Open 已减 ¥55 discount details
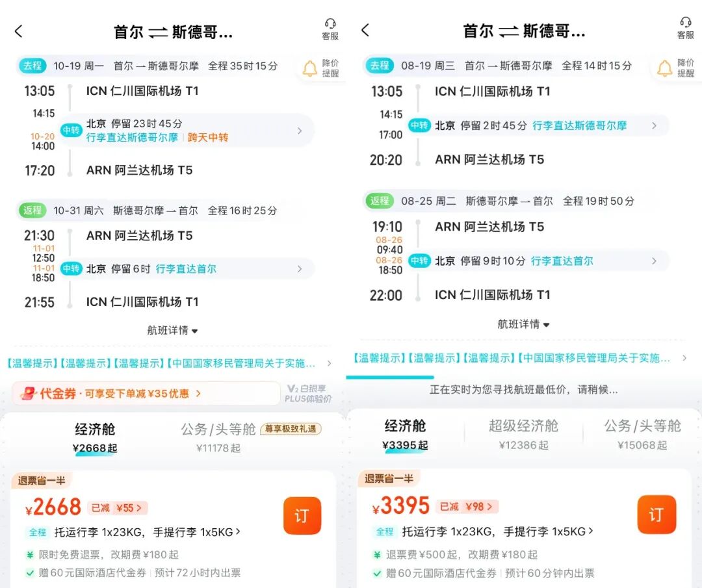Screen dimensions: 702x588 [x=117, y=508]
